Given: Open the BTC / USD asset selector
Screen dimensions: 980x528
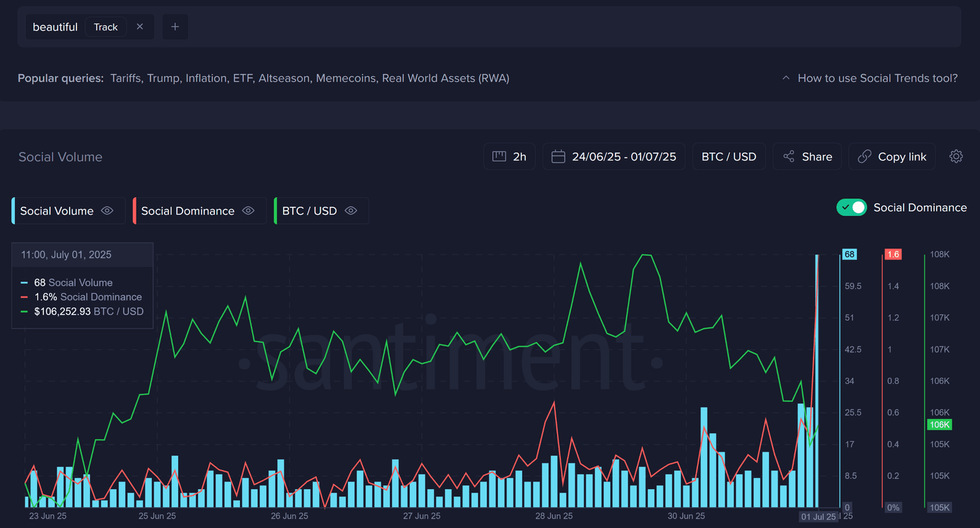Looking at the screenshot, I should coord(729,156).
